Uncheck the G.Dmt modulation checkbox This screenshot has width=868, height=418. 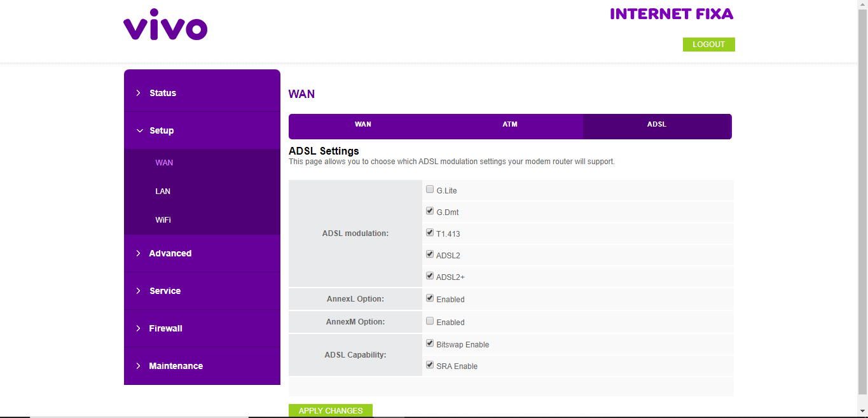pos(430,211)
